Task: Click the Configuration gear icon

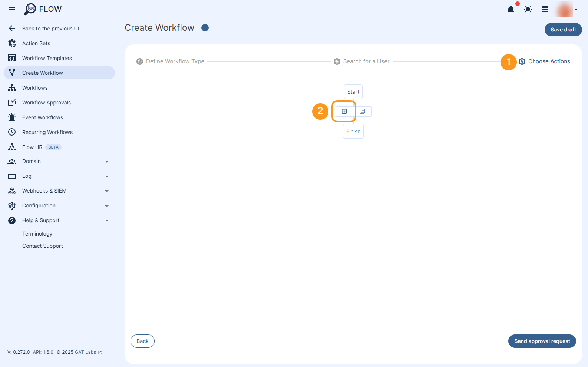Action: tap(12, 206)
